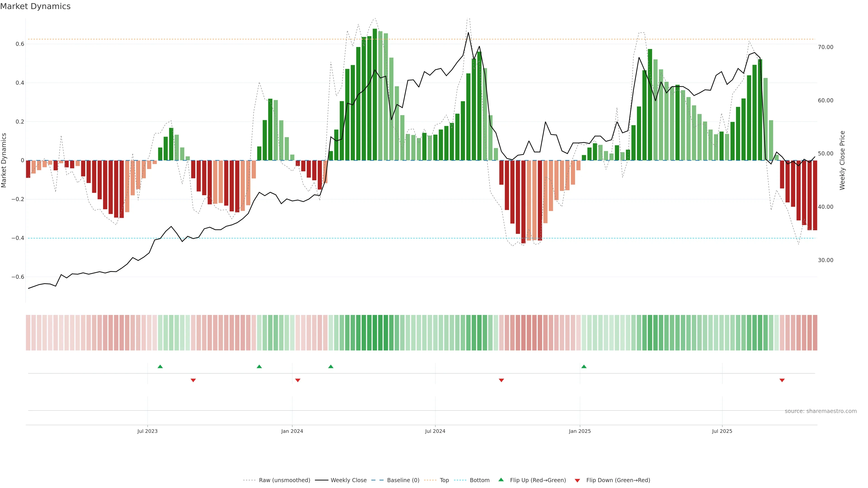Click the Market Dynamics chart title
The height and width of the screenshot is (488, 868).
point(35,6)
